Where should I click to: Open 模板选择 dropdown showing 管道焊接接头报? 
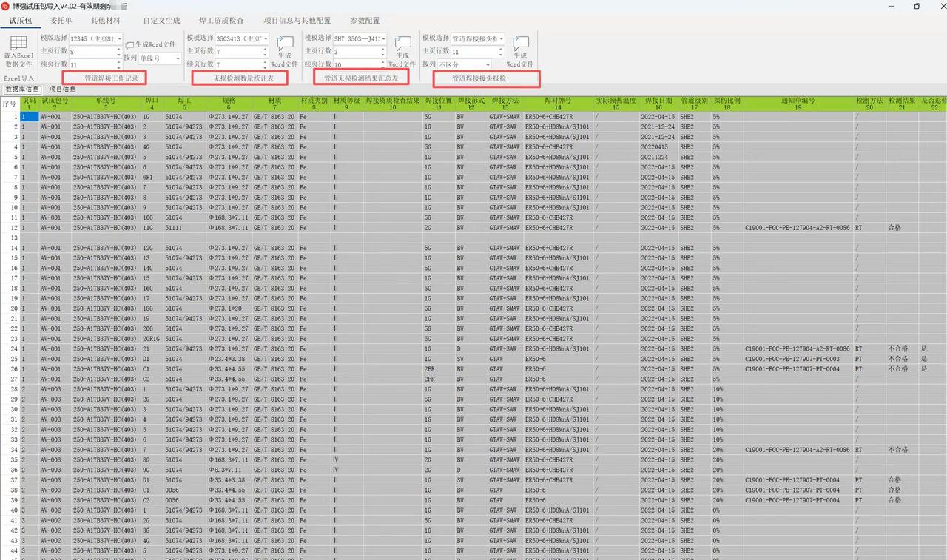478,38
